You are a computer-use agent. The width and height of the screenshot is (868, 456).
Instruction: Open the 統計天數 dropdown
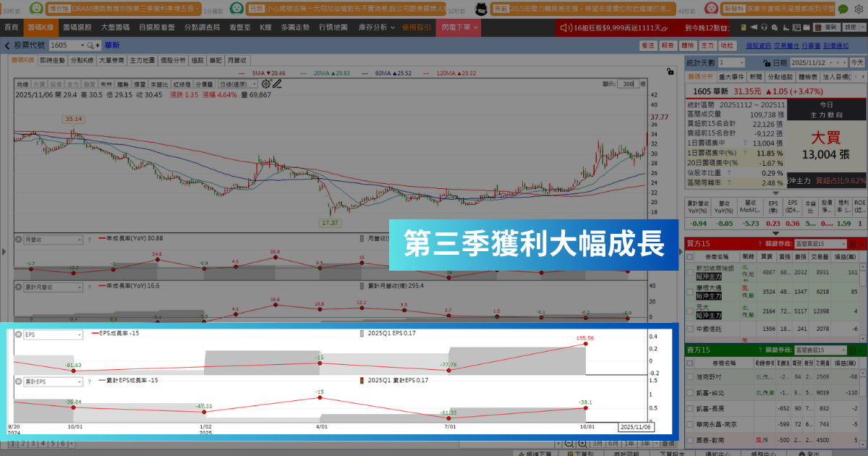[x=731, y=63]
